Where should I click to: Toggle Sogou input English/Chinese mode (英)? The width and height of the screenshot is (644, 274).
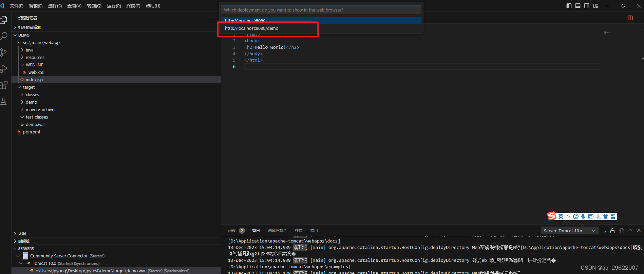pyautogui.click(x=561, y=216)
